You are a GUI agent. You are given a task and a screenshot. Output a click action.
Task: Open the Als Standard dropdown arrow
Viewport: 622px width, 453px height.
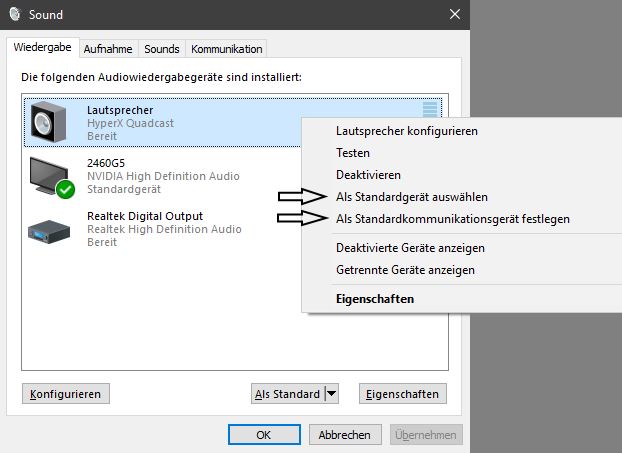[332, 394]
